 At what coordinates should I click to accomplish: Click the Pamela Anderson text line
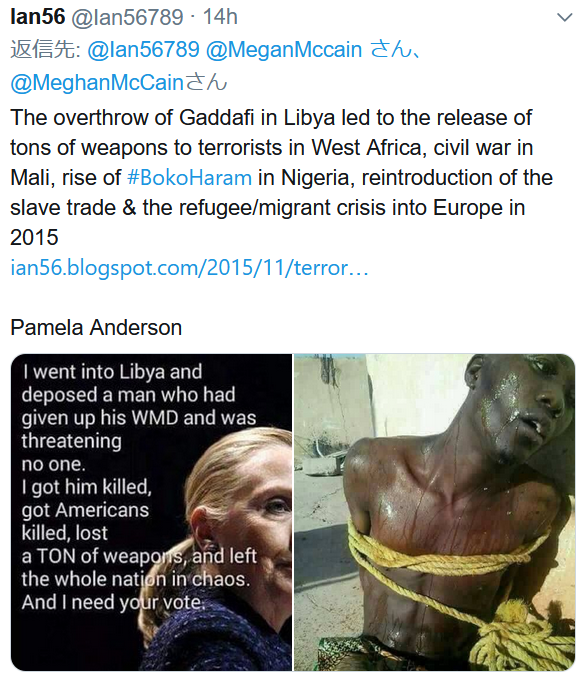point(96,328)
